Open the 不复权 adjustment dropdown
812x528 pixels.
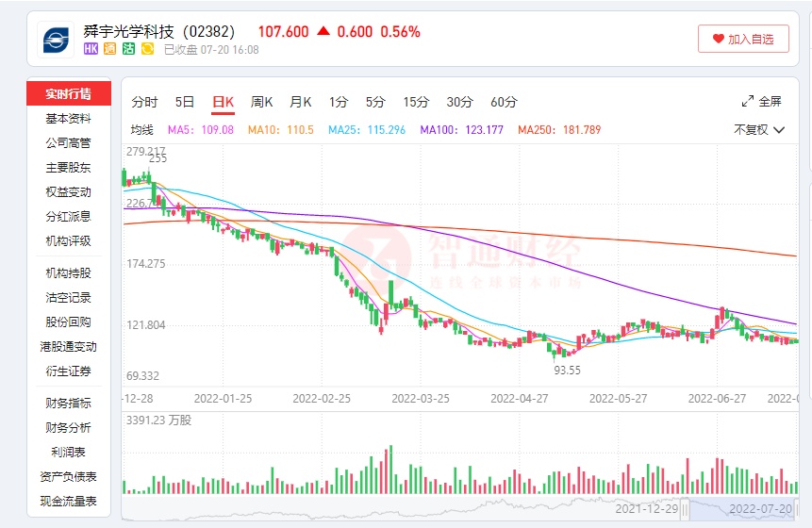tap(759, 129)
